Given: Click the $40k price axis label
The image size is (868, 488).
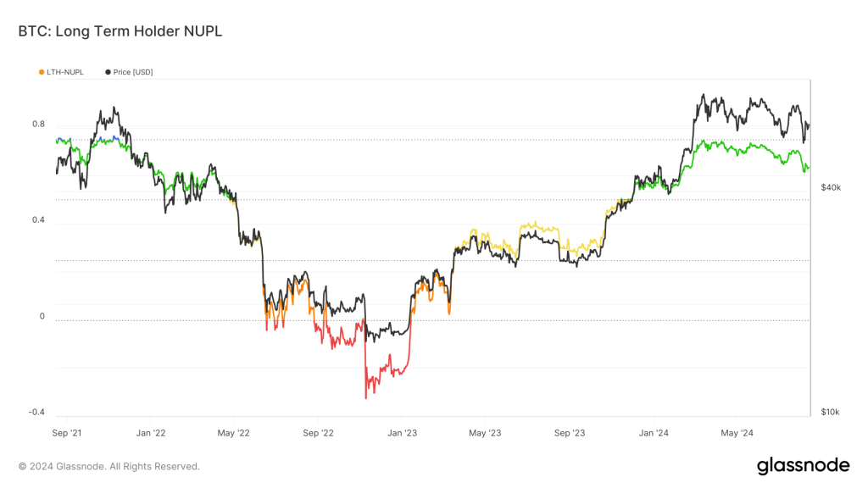Looking at the screenshot, I should point(831,187).
